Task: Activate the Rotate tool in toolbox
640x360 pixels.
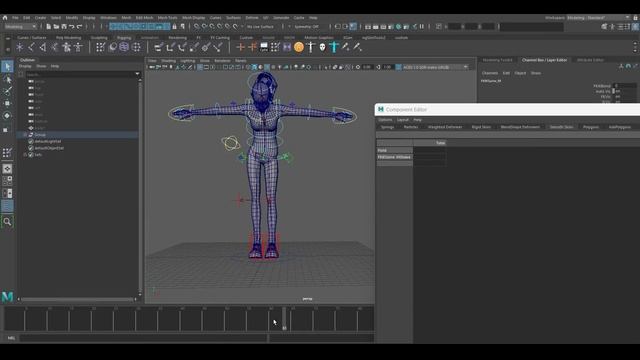Action: (7, 116)
